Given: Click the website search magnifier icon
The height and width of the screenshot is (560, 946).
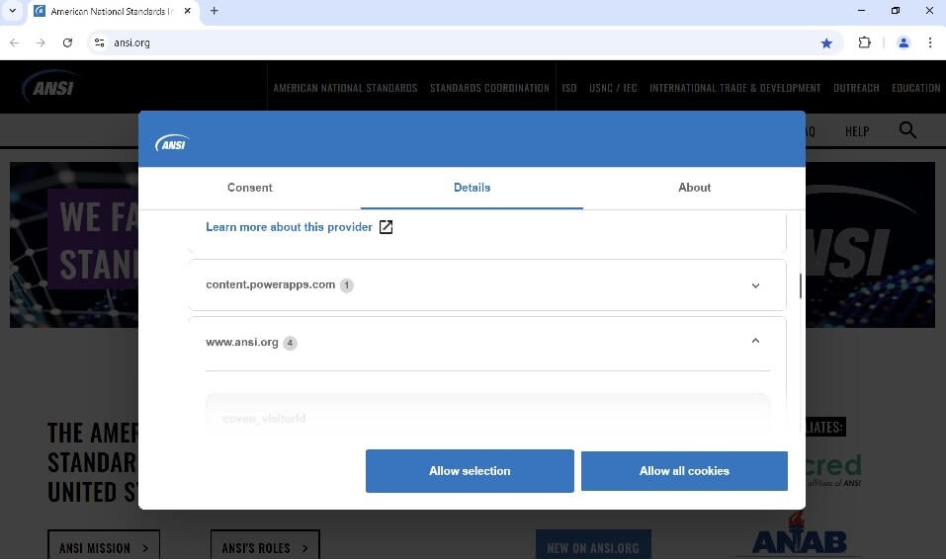Looking at the screenshot, I should 907,130.
